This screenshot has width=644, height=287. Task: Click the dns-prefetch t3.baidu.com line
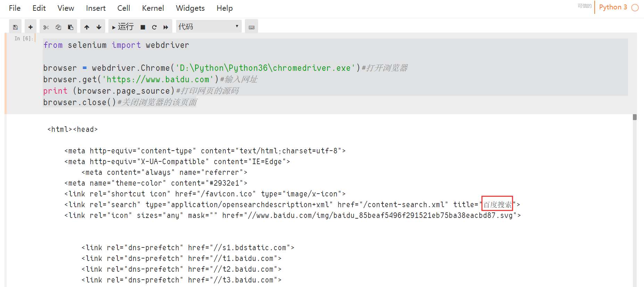tap(181, 280)
